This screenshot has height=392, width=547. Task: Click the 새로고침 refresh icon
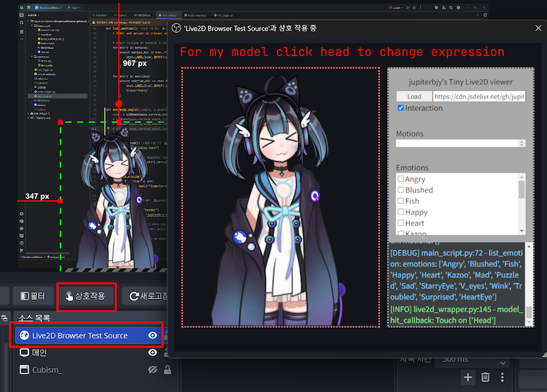tap(133, 296)
